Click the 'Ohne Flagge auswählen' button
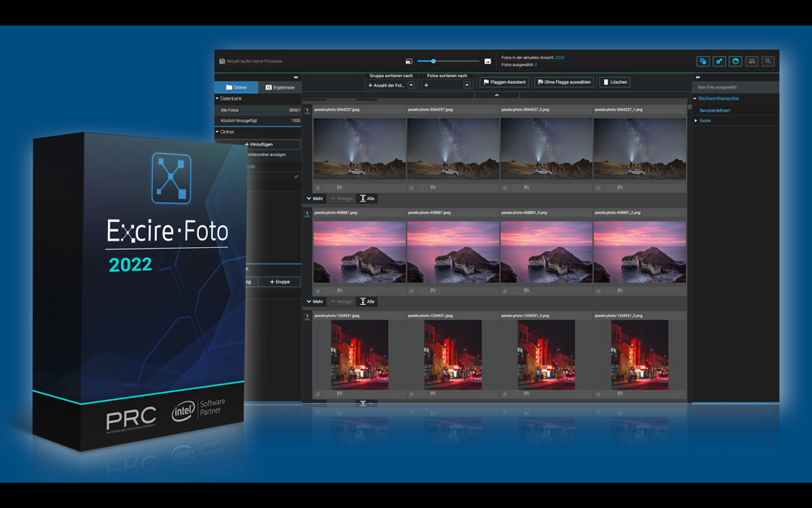Screen dimensions: 812x508 [x=564, y=82]
